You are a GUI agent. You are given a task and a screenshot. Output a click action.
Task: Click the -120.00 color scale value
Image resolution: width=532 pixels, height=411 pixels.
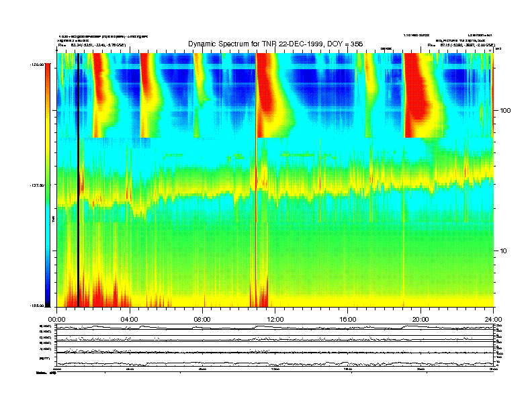pyautogui.click(x=37, y=64)
